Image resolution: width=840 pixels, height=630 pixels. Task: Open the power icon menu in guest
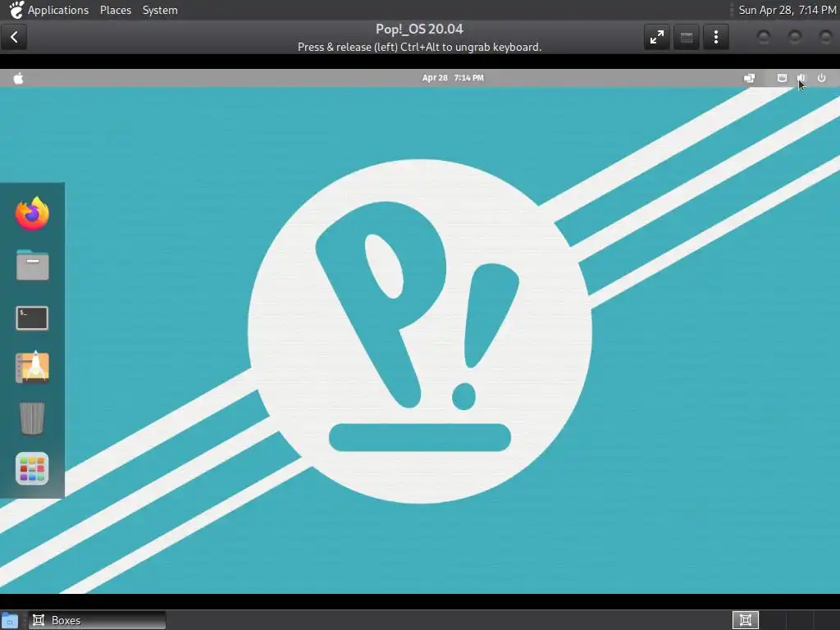[x=821, y=78]
